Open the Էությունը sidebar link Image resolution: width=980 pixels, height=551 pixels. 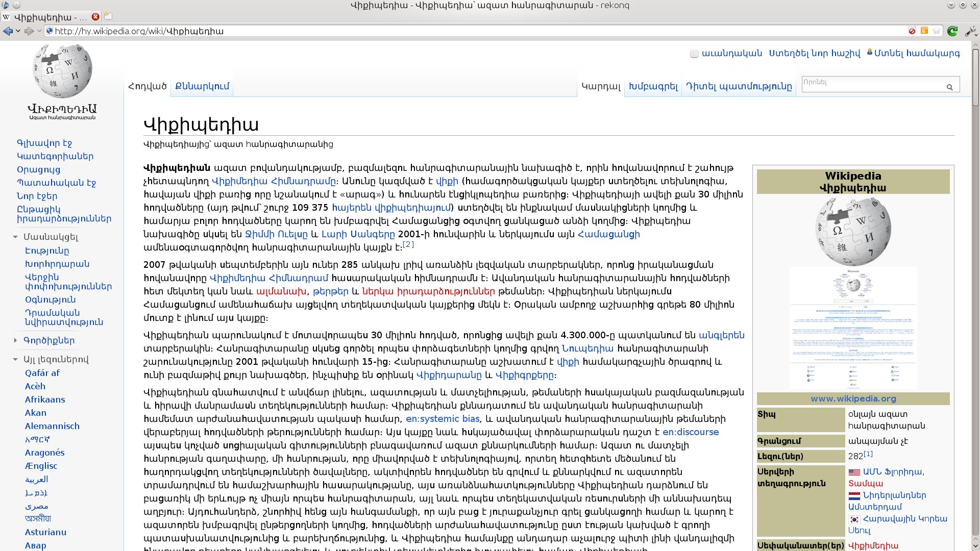pos(47,251)
